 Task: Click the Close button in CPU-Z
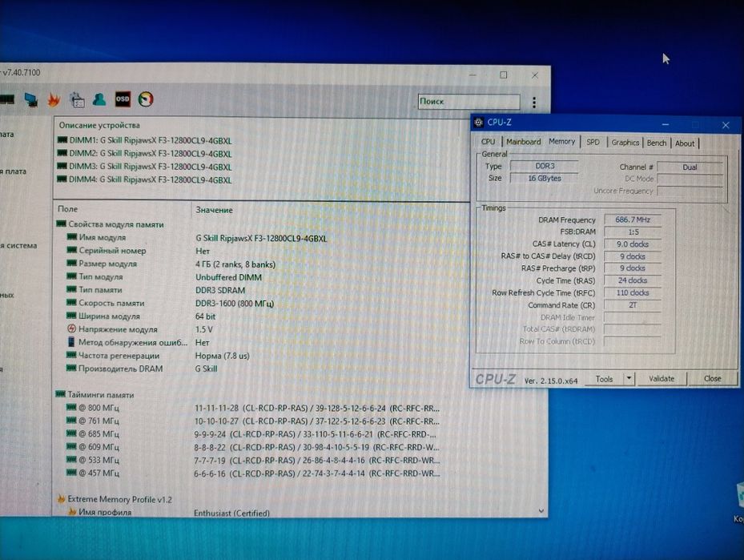coord(712,378)
